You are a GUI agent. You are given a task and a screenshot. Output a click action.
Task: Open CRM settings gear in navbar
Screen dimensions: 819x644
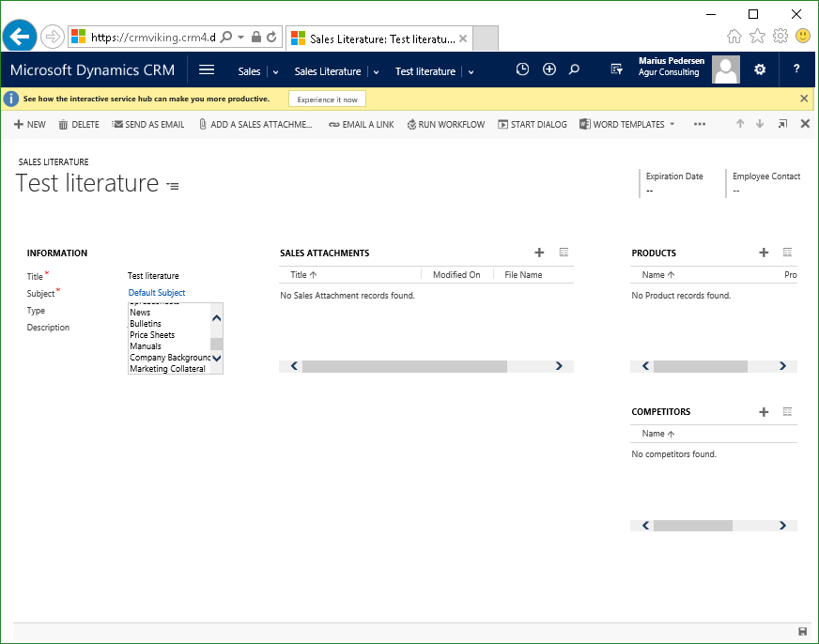point(760,69)
